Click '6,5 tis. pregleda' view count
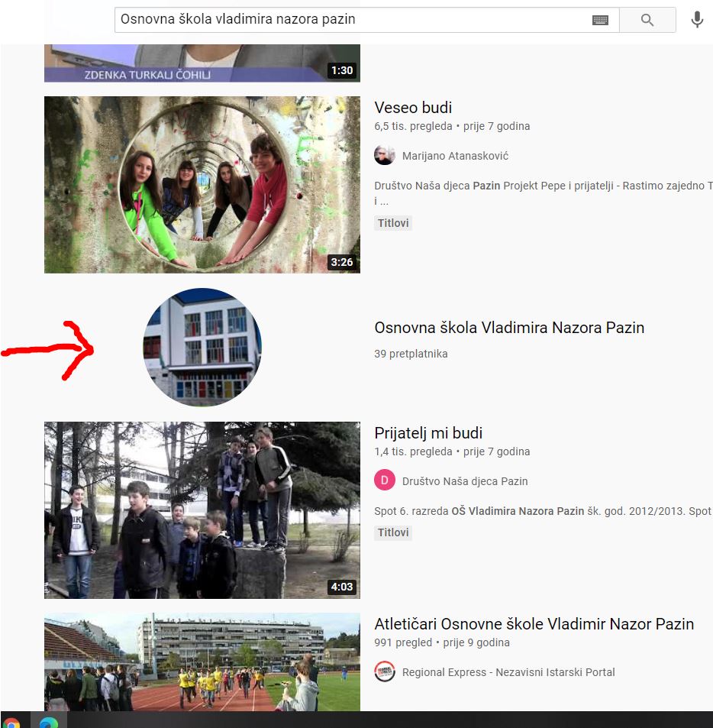The width and height of the screenshot is (713, 728). click(x=413, y=126)
